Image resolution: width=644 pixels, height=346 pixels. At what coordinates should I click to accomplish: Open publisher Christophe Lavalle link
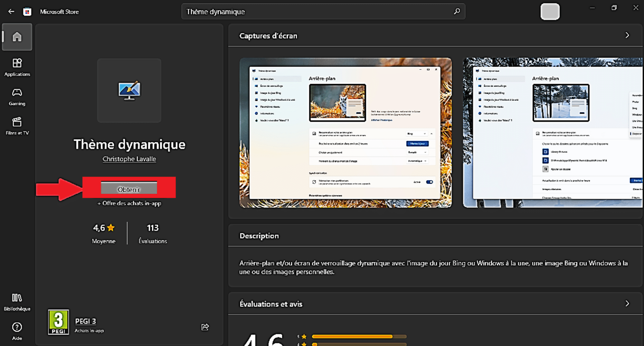pos(129,159)
